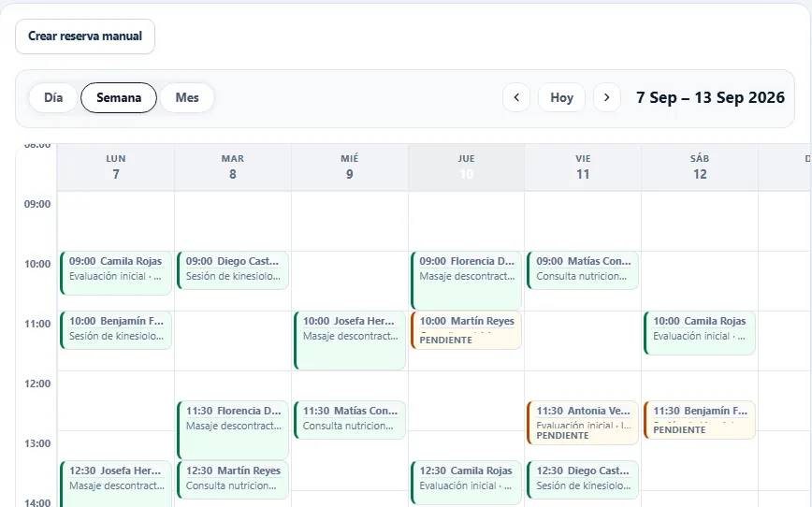Open Monday 09:00 Camila Rojas booking
This screenshot has height=507, width=812.
[116, 273]
